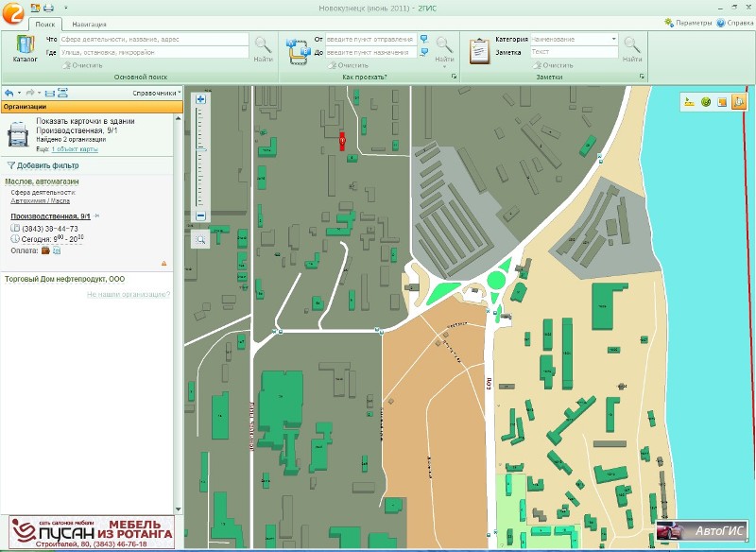Viewport: 756px width, 552px height.
Task: Click the green radar icon on map toolbar
Action: [706, 102]
